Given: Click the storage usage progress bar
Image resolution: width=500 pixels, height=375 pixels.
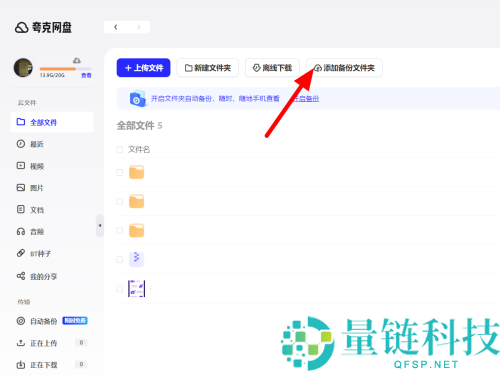Looking at the screenshot, I should [x=66, y=69].
